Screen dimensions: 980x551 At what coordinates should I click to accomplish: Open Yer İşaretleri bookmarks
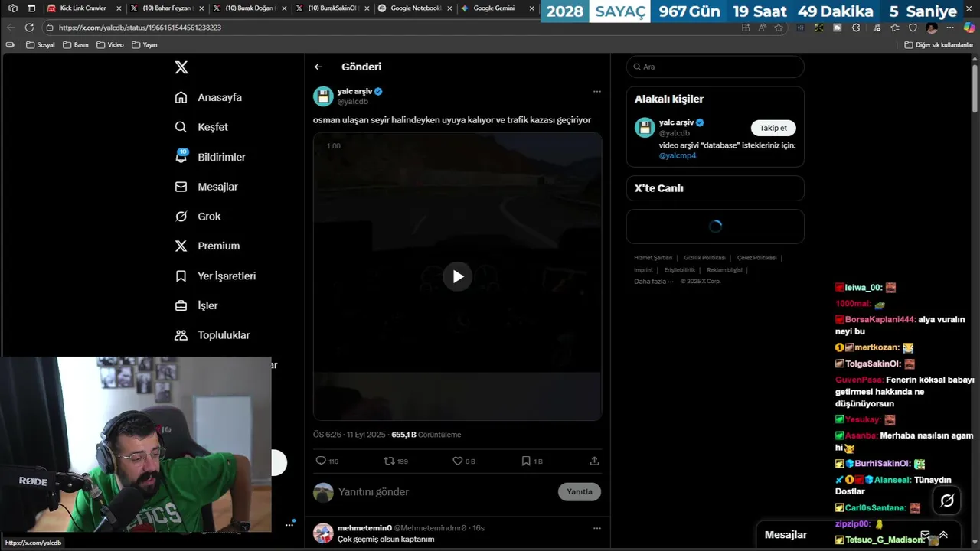pos(215,275)
